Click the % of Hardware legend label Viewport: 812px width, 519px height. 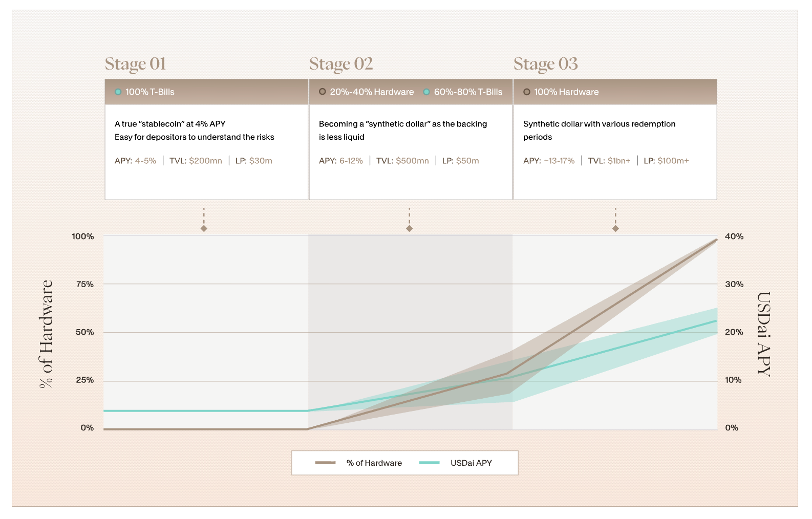374,463
